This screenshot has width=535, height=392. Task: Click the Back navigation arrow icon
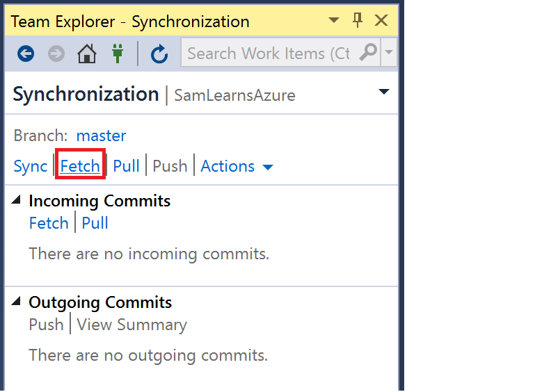pos(26,54)
